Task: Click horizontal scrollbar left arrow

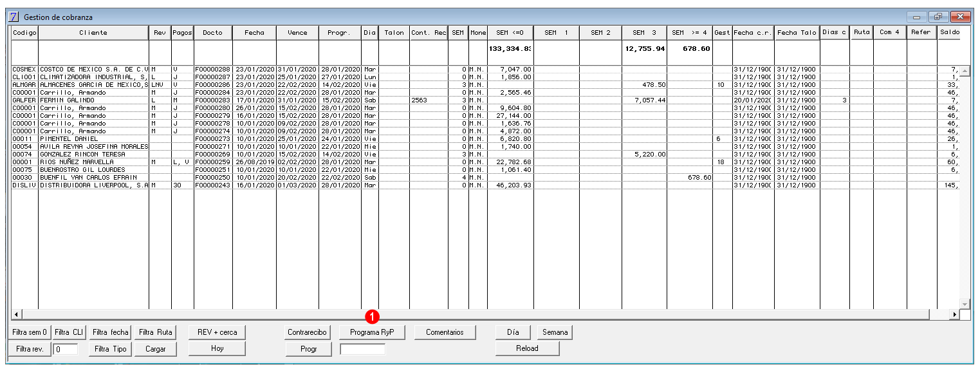Action: (16, 314)
